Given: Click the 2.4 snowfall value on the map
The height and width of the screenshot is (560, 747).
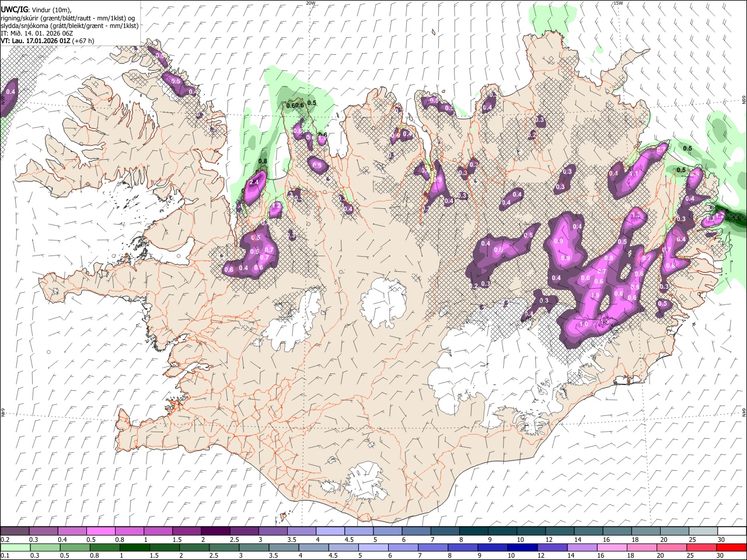Looking at the screenshot, I should coord(254,183).
